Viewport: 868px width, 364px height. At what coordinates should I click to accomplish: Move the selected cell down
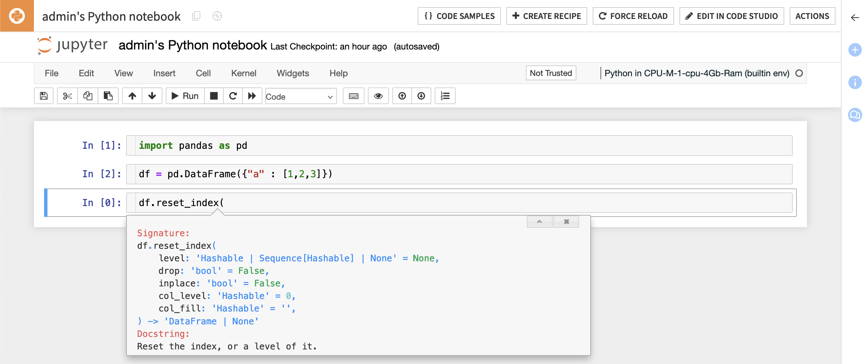point(152,96)
